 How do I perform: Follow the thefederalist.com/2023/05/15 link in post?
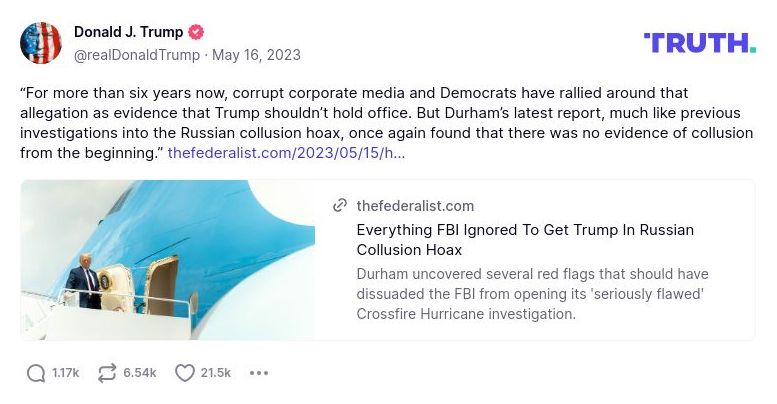[286, 154]
